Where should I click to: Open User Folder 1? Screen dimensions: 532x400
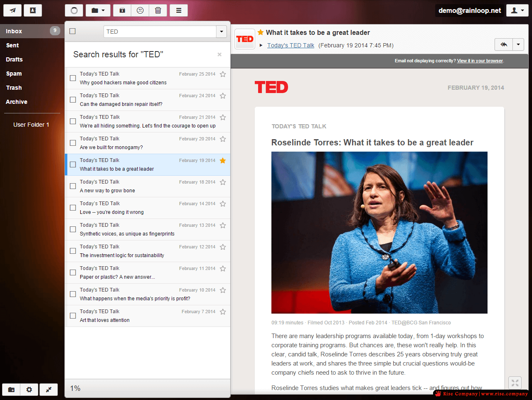[32, 125]
